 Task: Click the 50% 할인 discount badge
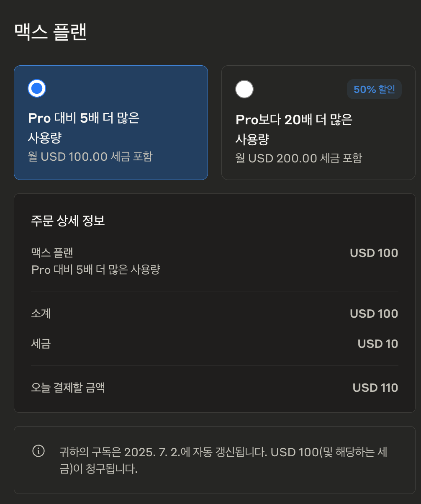(374, 89)
